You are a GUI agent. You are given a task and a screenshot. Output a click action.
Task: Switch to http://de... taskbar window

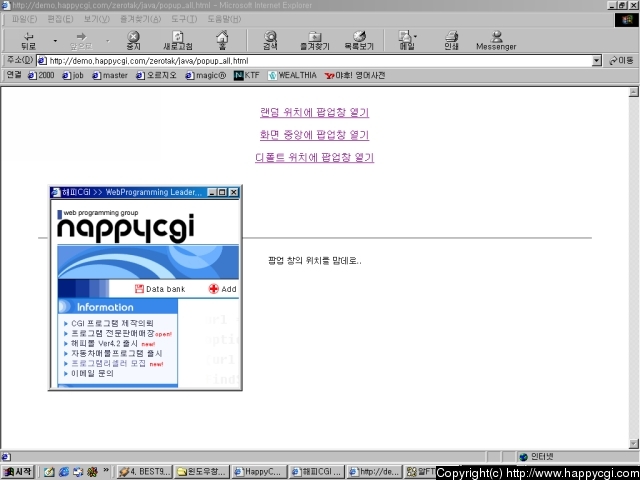(375, 472)
